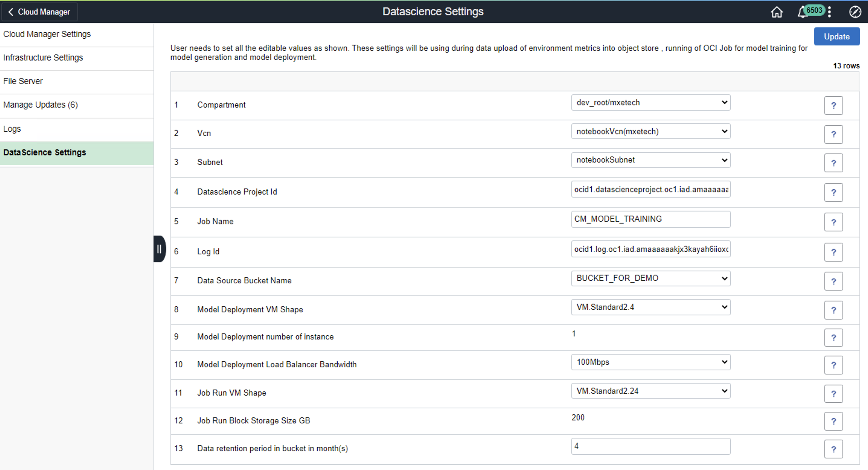Show help for Data retention period
Image resolution: width=868 pixels, height=470 pixels.
[x=833, y=449]
